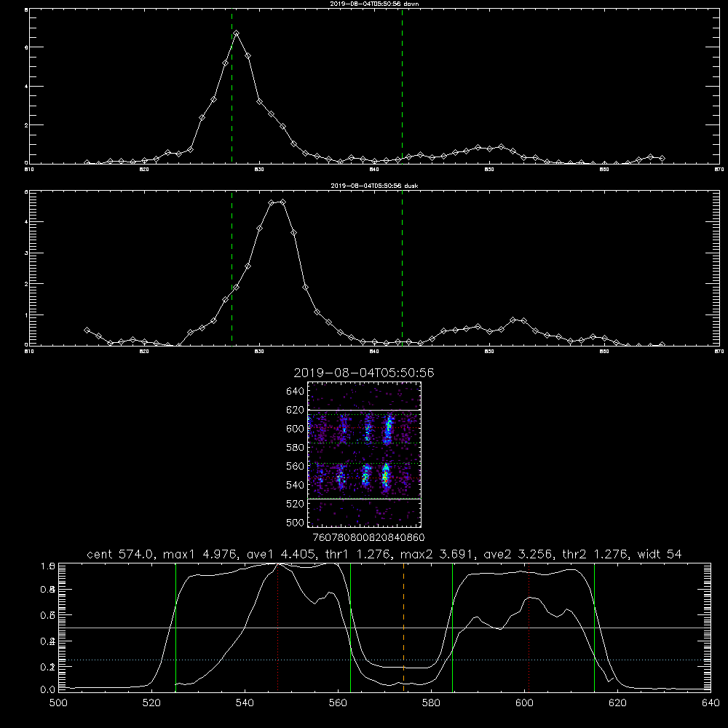Click the "thr1 1.276" value in the title
728x728 pixels.
[359, 554]
